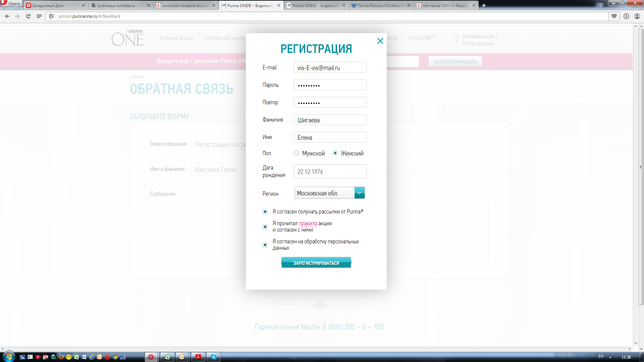Go back with the browser back arrow
644x362 pixels.
7,16
